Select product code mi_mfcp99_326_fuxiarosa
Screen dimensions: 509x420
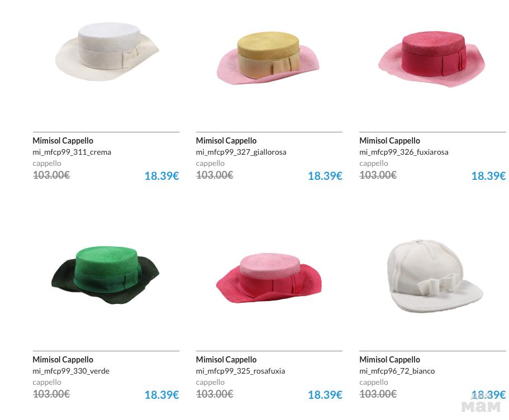pos(404,152)
